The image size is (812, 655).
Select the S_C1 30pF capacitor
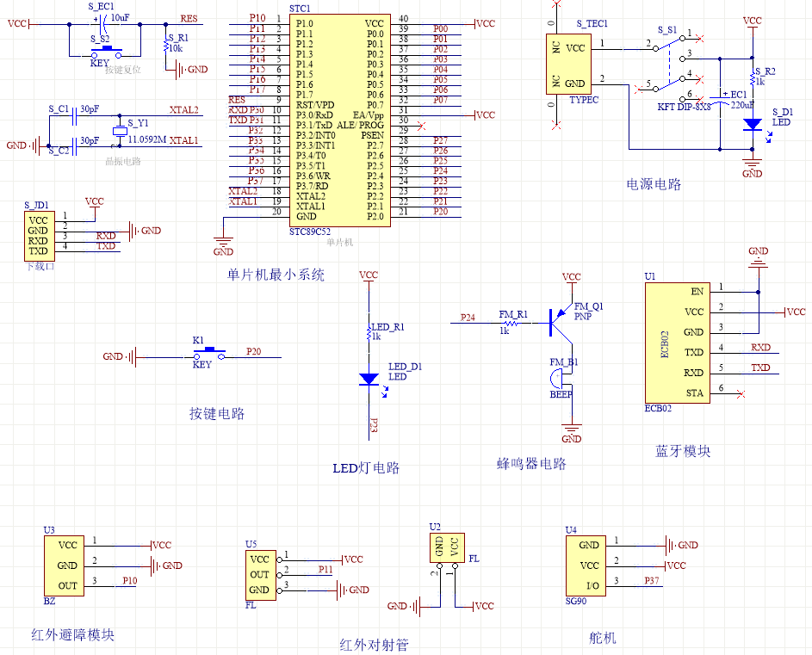pos(74,116)
